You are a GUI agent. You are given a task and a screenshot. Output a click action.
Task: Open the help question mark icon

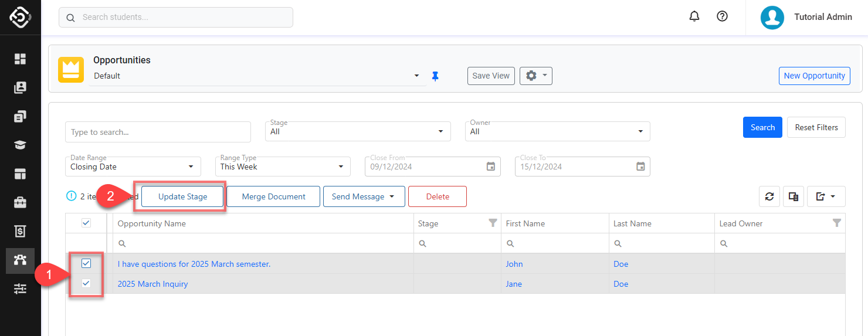click(722, 17)
